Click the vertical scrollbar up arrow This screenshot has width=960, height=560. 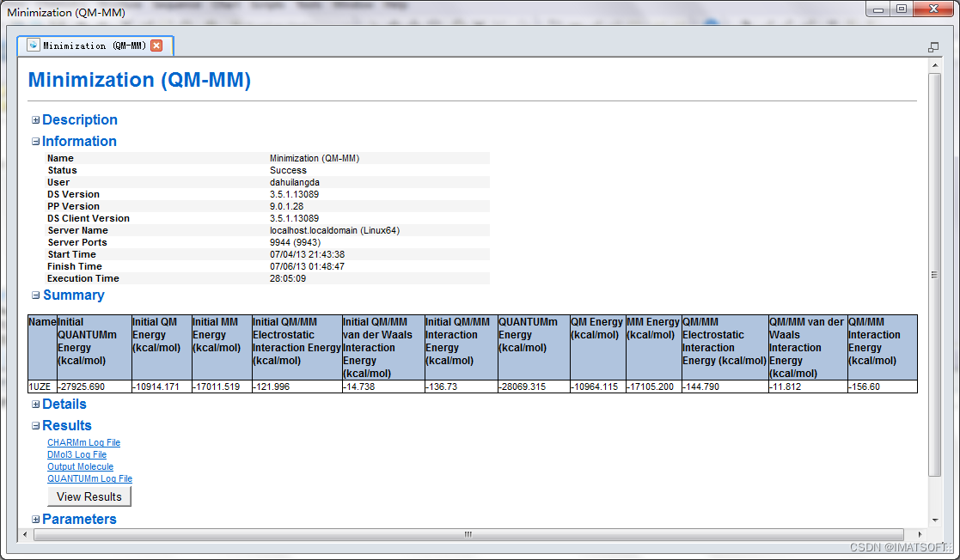click(935, 65)
